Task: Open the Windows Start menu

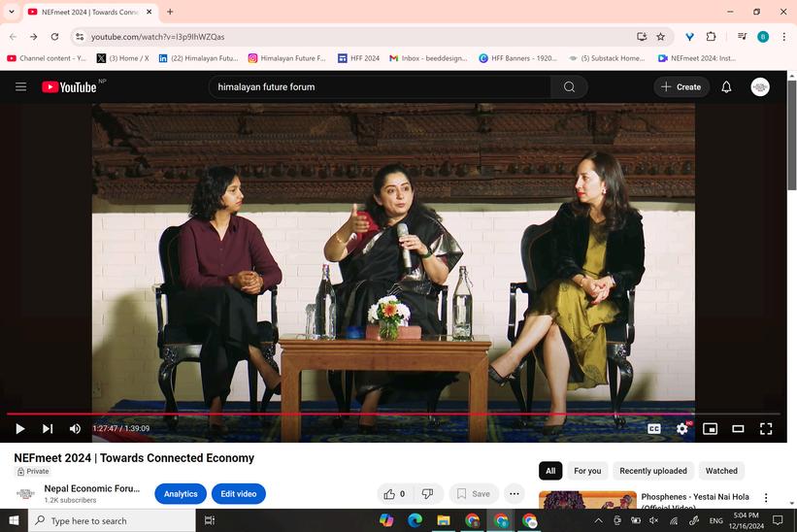Action: [x=14, y=520]
